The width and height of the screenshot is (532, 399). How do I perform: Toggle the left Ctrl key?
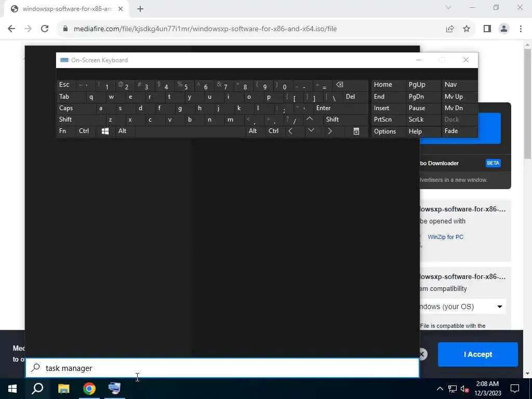pos(86,131)
